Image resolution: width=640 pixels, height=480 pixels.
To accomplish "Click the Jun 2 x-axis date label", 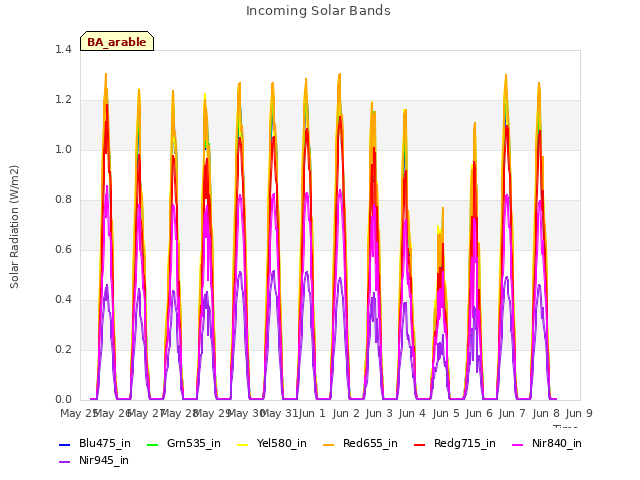I will (x=346, y=413).
